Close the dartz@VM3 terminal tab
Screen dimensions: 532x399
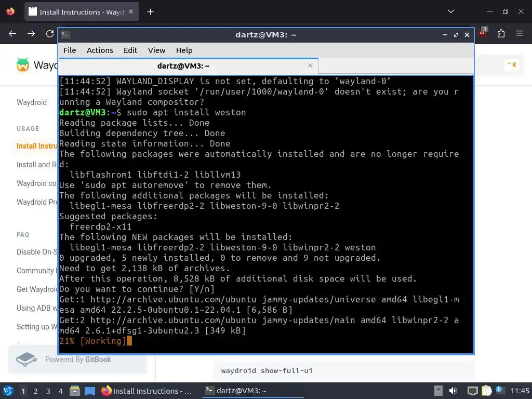tap(310, 65)
